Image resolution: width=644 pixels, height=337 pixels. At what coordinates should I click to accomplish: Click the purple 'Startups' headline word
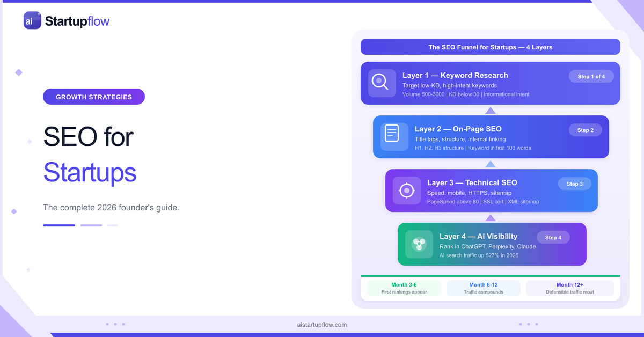tap(90, 173)
